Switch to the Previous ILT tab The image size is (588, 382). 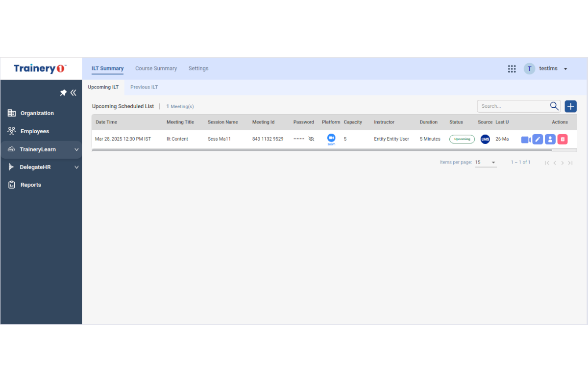tap(144, 87)
